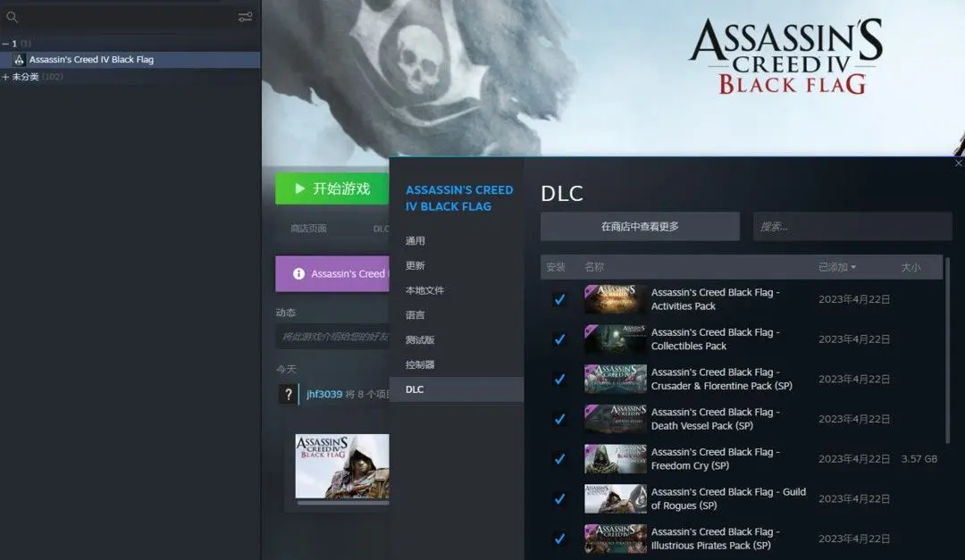Image resolution: width=965 pixels, height=560 pixels.
Task: Open the library filter settings icon
Action: [245, 17]
